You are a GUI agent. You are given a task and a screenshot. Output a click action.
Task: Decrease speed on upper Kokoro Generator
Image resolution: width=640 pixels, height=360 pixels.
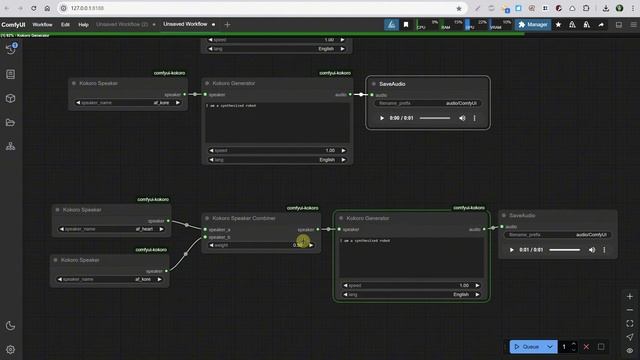(x=211, y=151)
